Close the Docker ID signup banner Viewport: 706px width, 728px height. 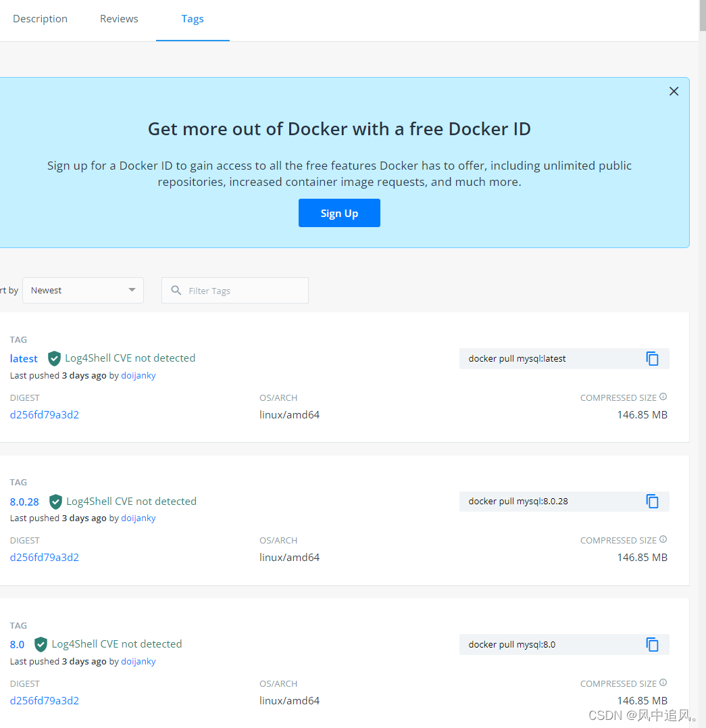click(674, 91)
